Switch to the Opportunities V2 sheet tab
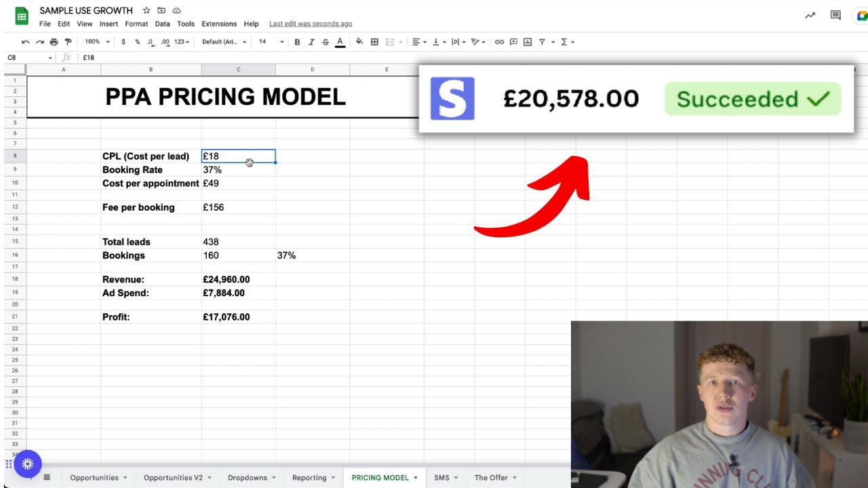 (x=177, y=478)
